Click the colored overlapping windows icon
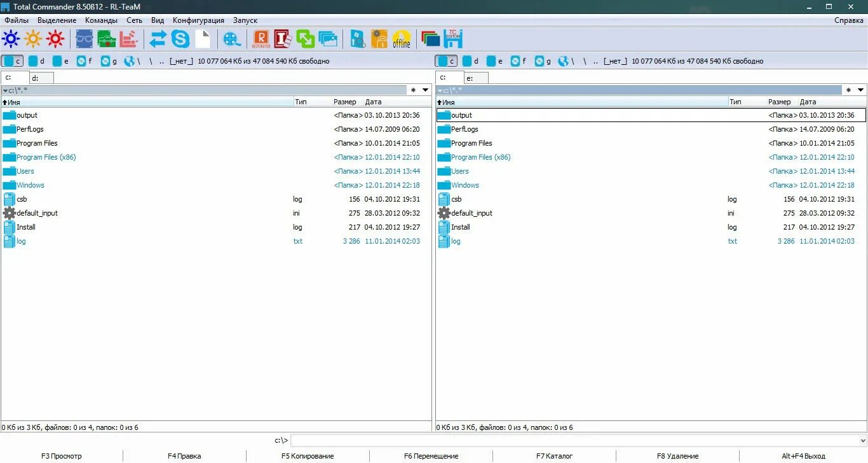This screenshot has height=463, width=868. [x=431, y=39]
